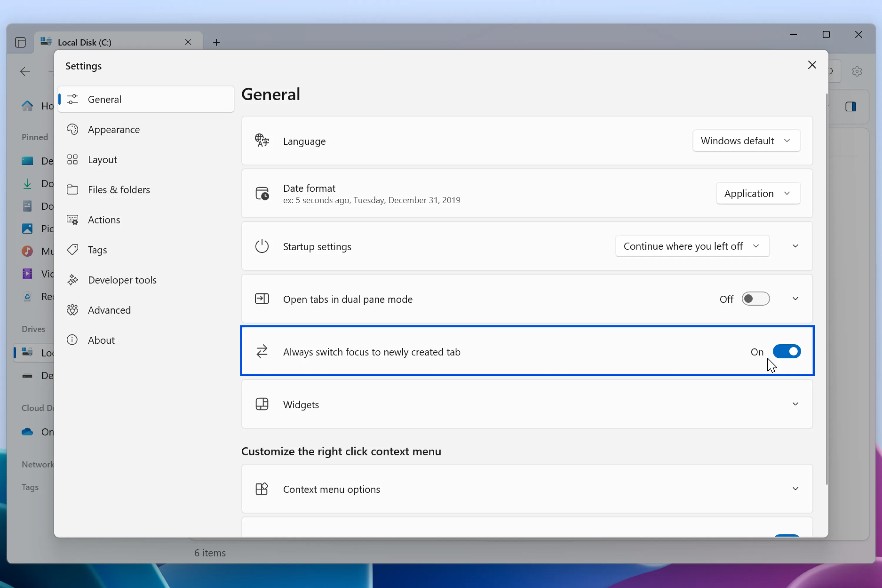Click the About info icon
The height and width of the screenshot is (588, 882).
(72, 340)
